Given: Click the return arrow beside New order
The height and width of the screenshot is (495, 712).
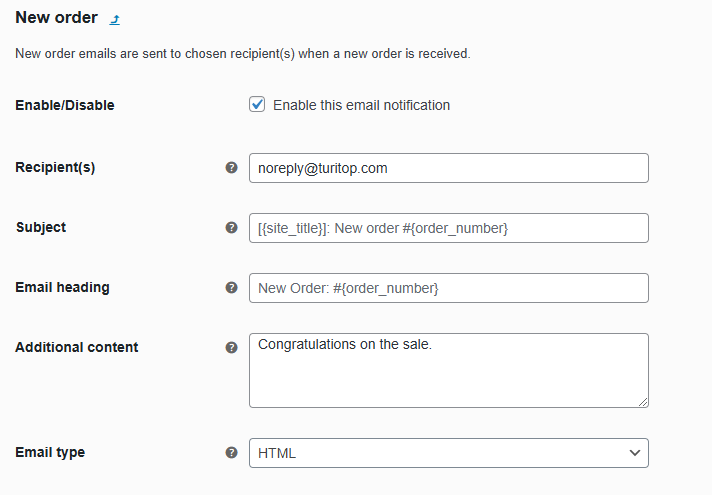Looking at the screenshot, I should pyautogui.click(x=115, y=19).
